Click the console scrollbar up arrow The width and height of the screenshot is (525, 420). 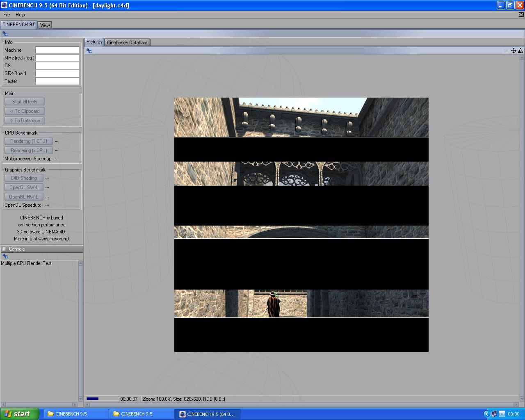coord(80,263)
